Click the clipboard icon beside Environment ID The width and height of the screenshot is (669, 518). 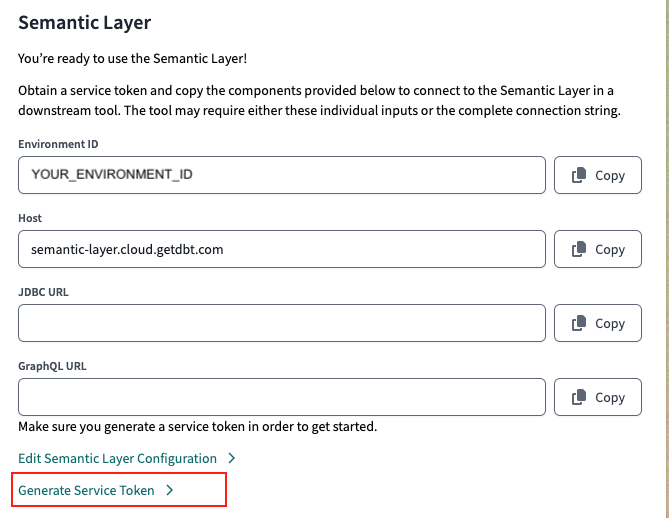579,175
